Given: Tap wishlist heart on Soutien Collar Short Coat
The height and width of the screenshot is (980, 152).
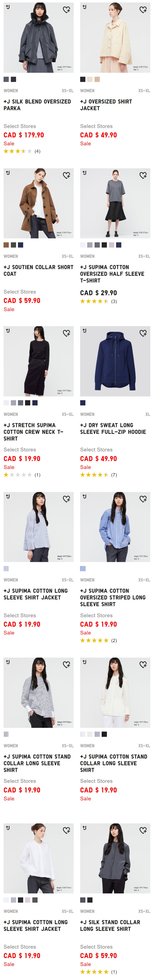Looking at the screenshot, I should pos(66,175).
